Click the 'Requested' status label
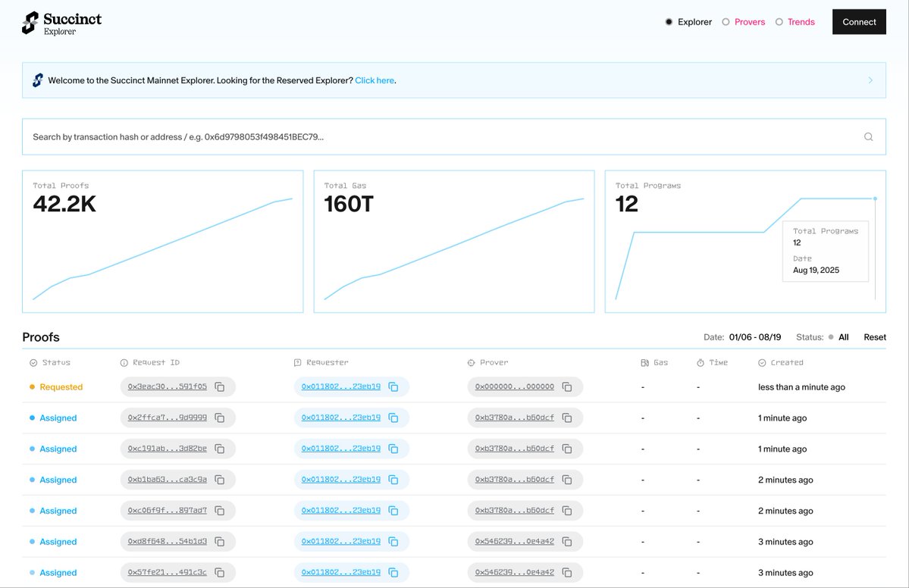Image resolution: width=909 pixels, height=588 pixels. (x=61, y=387)
